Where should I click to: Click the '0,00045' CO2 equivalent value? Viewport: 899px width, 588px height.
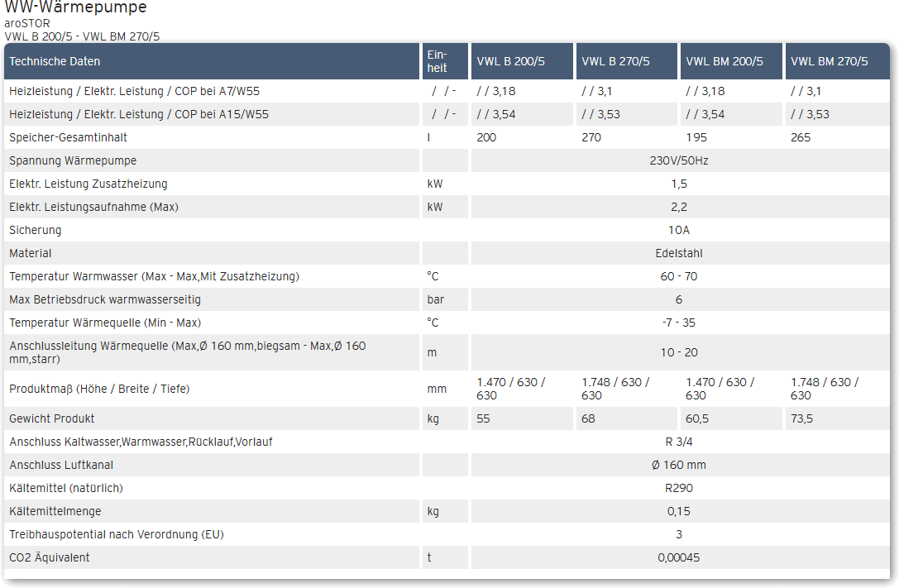pyautogui.click(x=679, y=557)
